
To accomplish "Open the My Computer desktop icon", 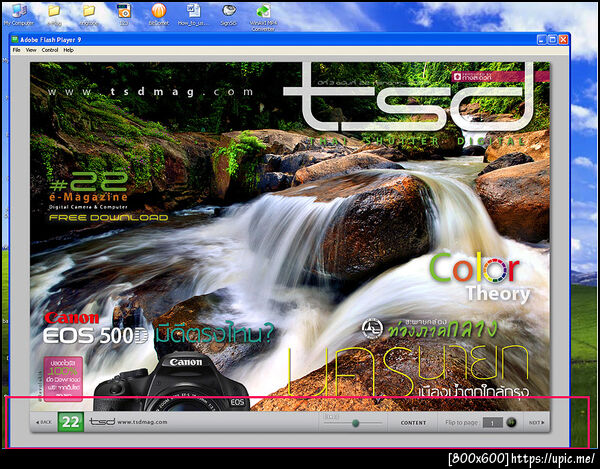I will tap(18, 15).
